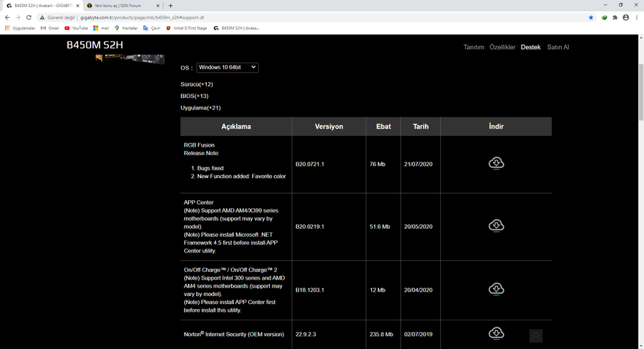Click the not-secure warning icon in address bar
Screen dimensions: 644x349
pos(42,17)
